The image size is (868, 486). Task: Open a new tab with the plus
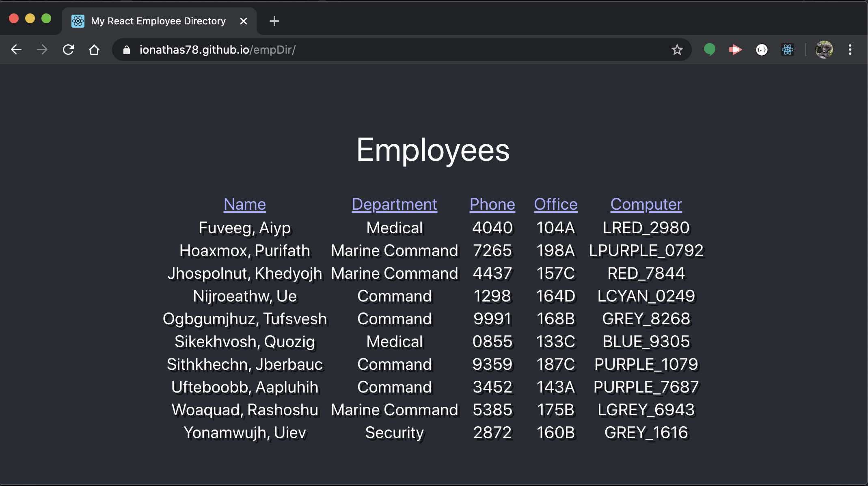tap(274, 21)
